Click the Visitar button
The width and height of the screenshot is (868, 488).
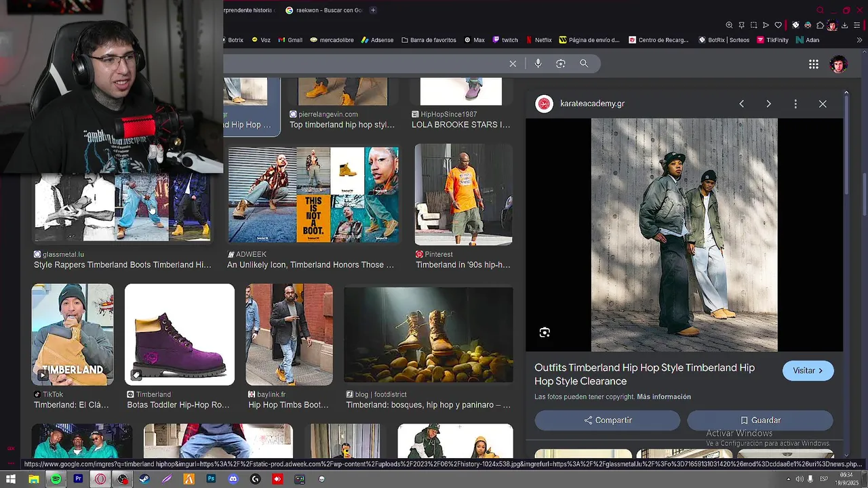[x=808, y=371]
